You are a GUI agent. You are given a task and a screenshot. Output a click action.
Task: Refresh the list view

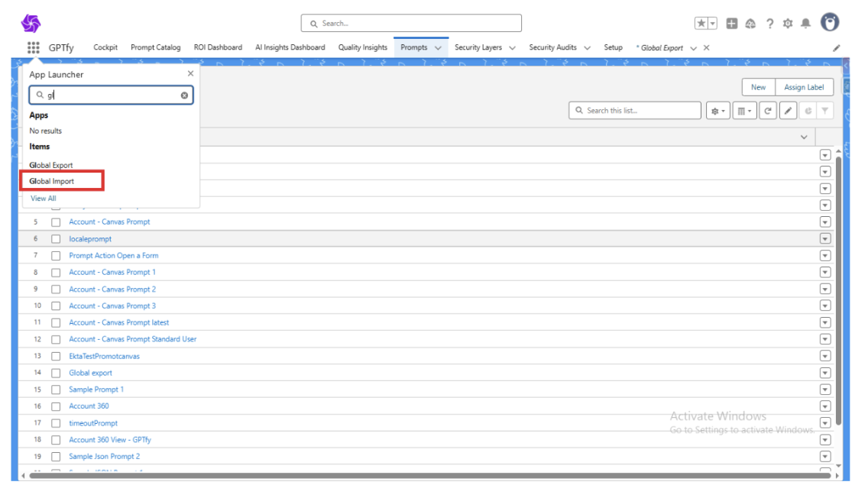coord(768,111)
